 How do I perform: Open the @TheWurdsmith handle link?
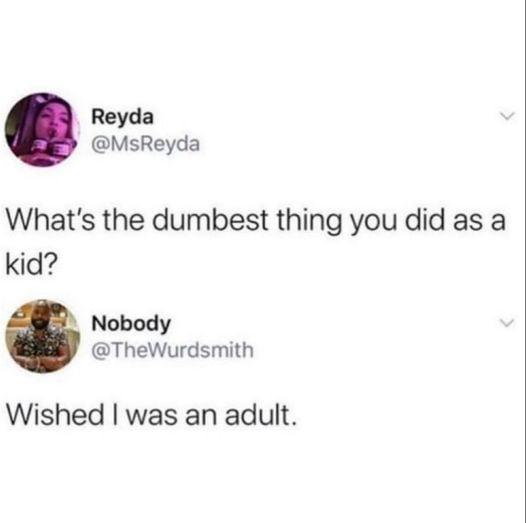[x=172, y=350]
